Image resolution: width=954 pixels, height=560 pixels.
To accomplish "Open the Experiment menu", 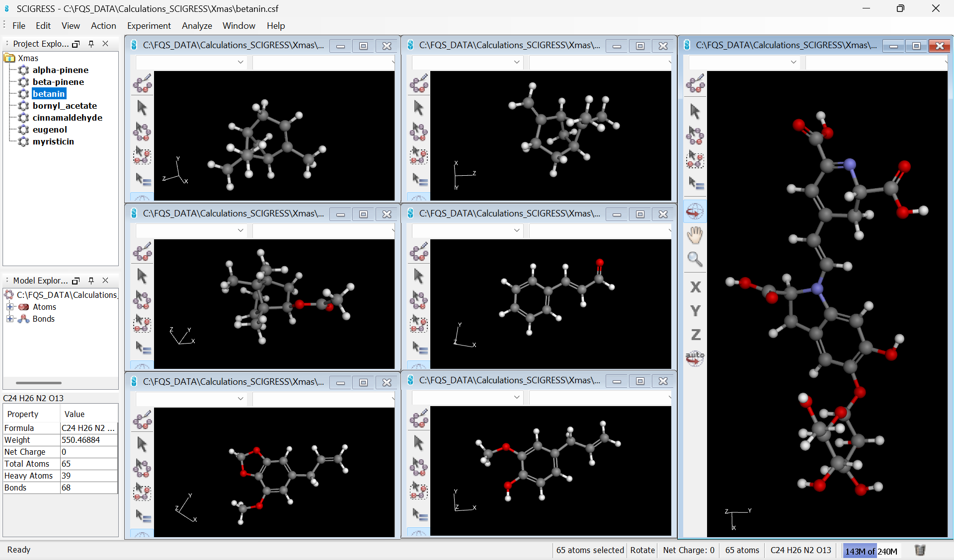I will coord(149,26).
